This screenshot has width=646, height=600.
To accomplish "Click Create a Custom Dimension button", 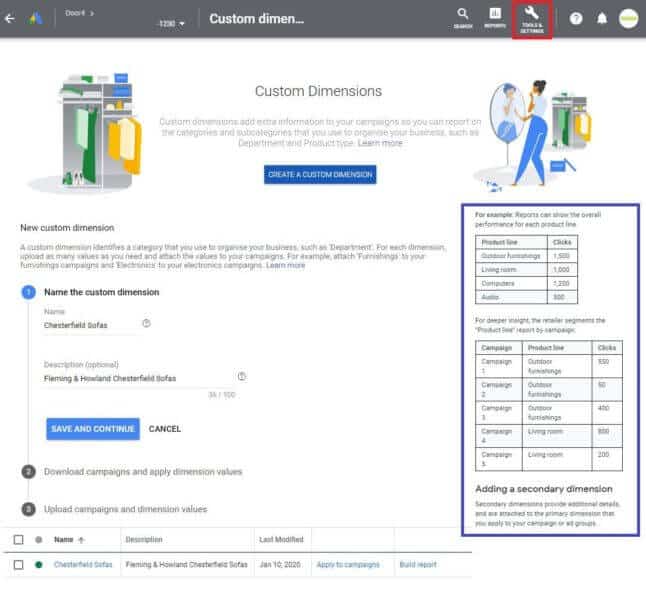I will [320, 175].
